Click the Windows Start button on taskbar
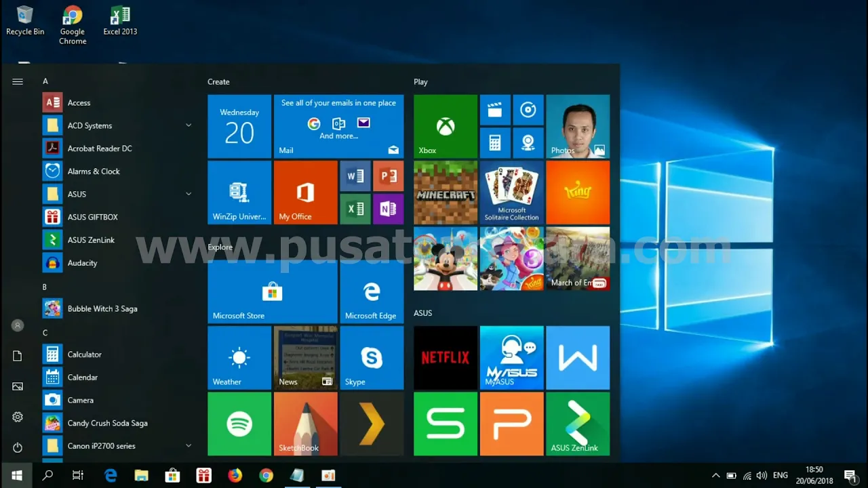 (x=17, y=475)
